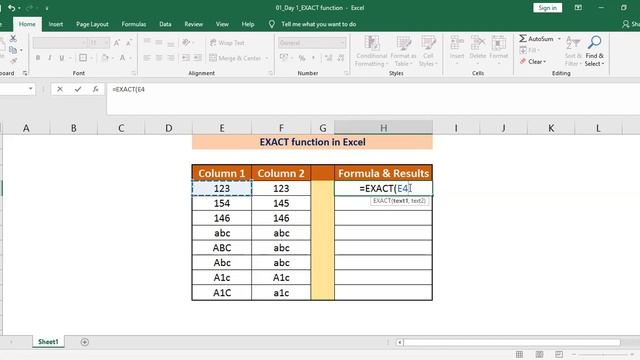Expand the Copy options arrow
This screenshot has width=640, height=360.
click(x=21, y=50)
